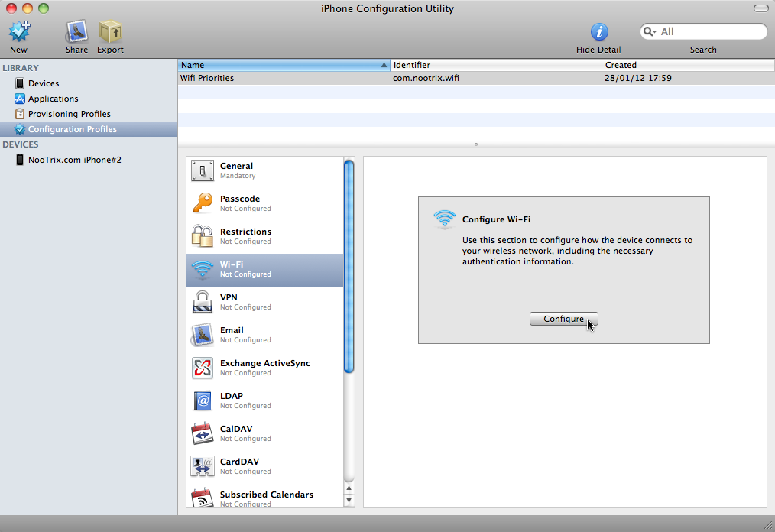Open the Email payload label
The height and width of the screenshot is (532, 775).
(x=232, y=330)
